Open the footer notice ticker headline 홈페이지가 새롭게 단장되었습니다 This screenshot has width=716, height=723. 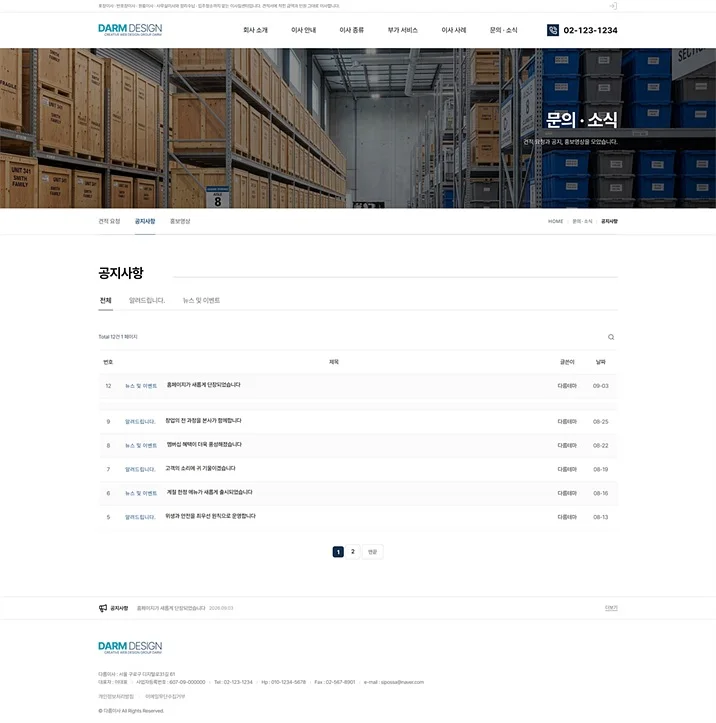coord(171,609)
